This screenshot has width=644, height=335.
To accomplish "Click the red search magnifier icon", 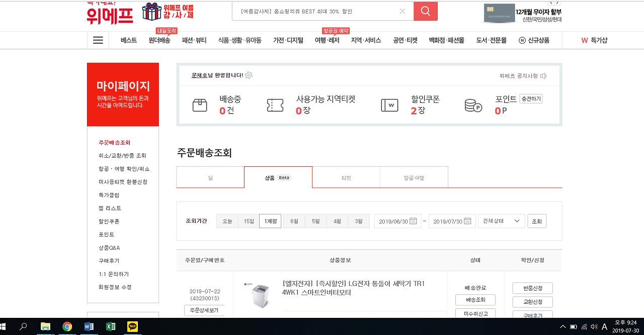I will [425, 11].
